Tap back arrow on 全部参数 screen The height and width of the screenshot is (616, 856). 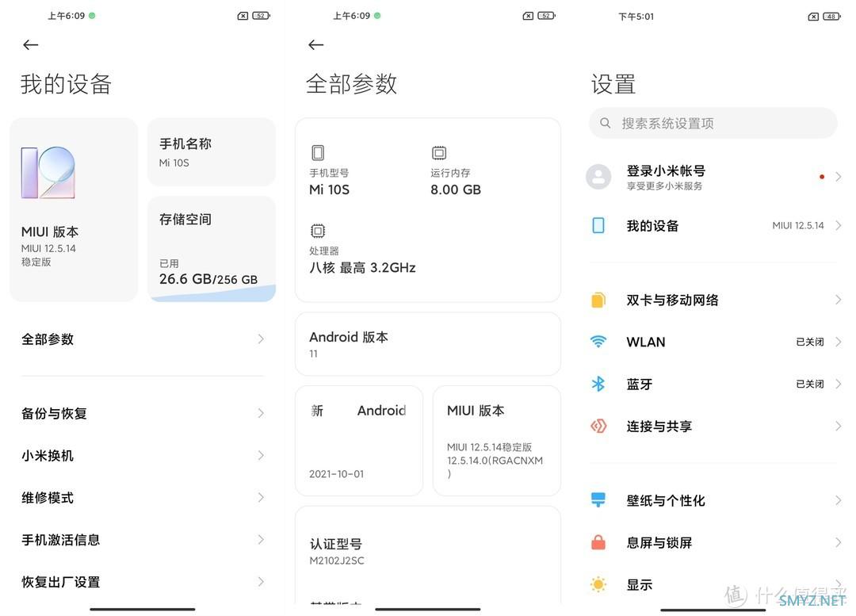(316, 44)
